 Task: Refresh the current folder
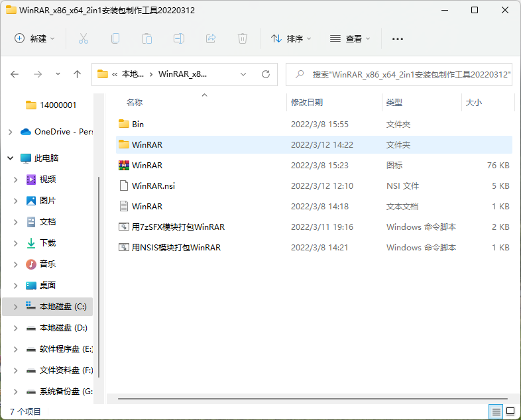click(x=266, y=74)
